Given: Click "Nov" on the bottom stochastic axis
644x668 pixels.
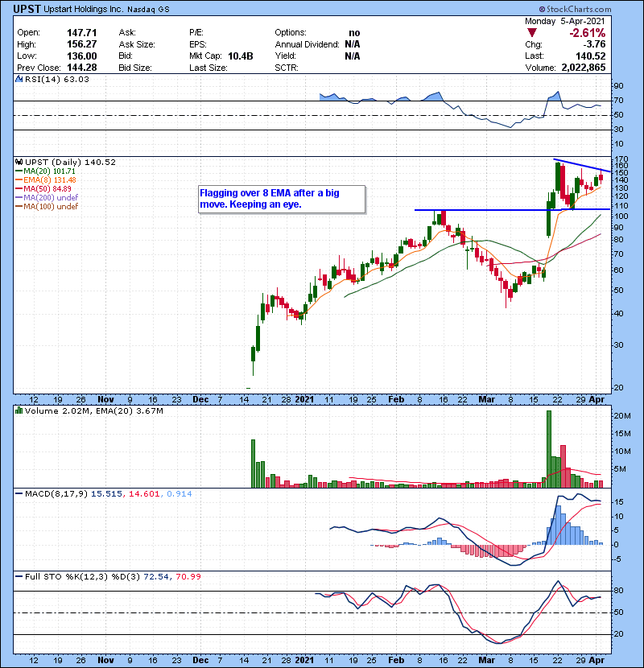Looking at the screenshot, I should (105, 660).
